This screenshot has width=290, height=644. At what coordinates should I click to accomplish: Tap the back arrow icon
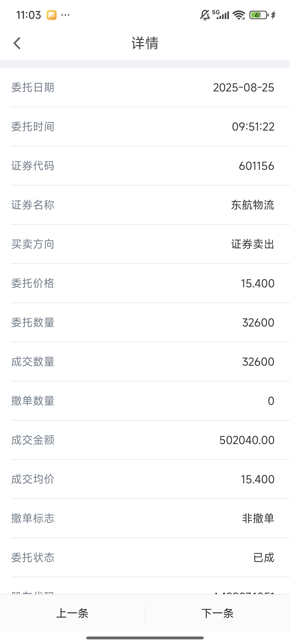(17, 43)
